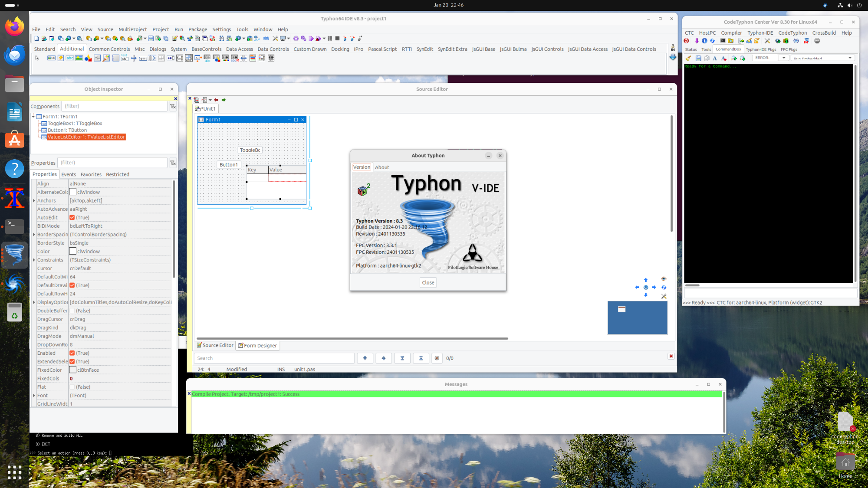Select Button1 on the Form1 designer
The image size is (868, 488).
click(228, 165)
